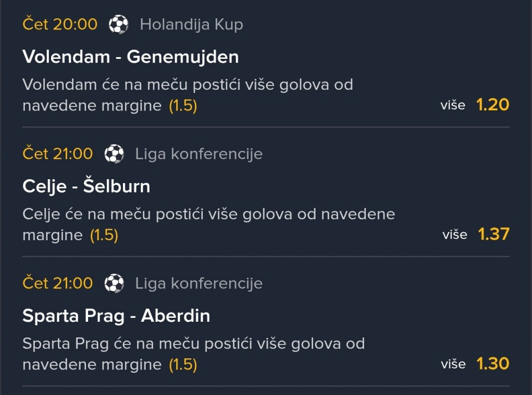Click the Celje goals margin description text
The image size is (532, 395).
coord(208,215)
